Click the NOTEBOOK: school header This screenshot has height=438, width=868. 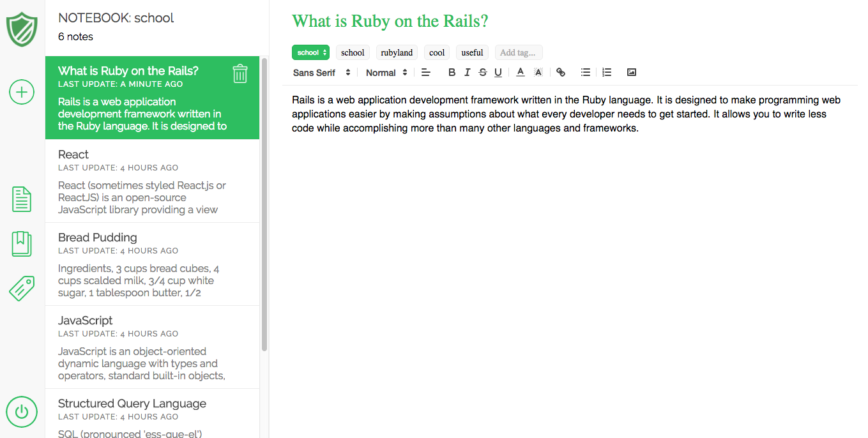(116, 18)
